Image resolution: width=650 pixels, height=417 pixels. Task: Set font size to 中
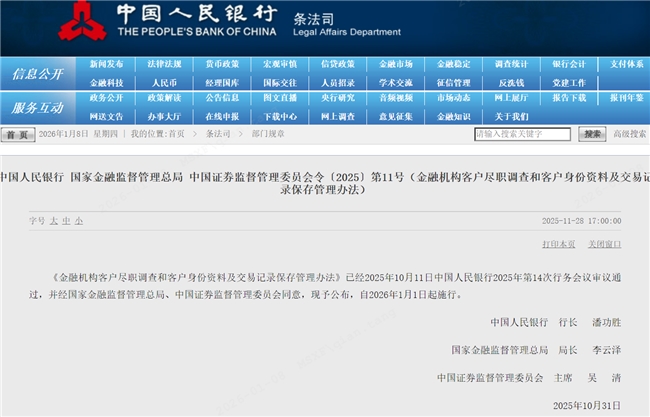[x=66, y=221]
